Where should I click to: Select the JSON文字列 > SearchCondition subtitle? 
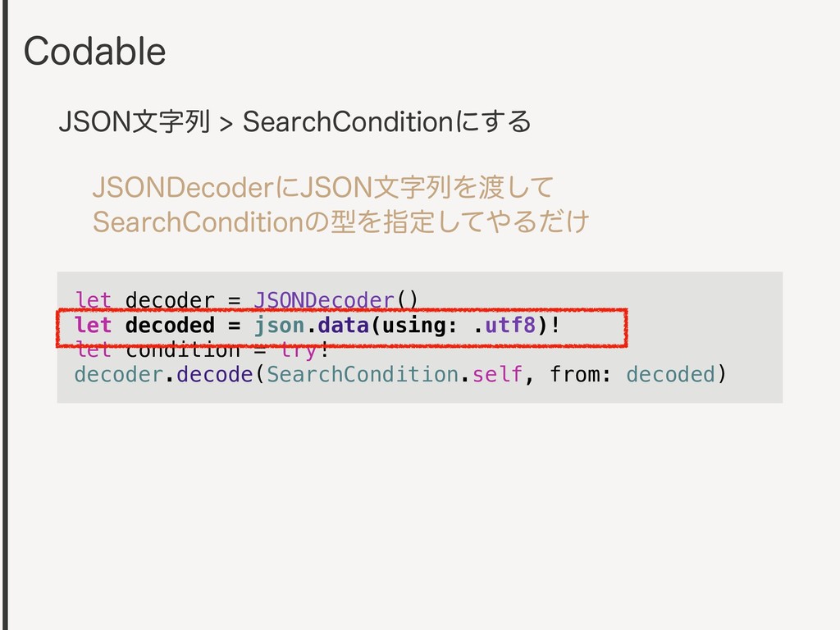click(294, 121)
